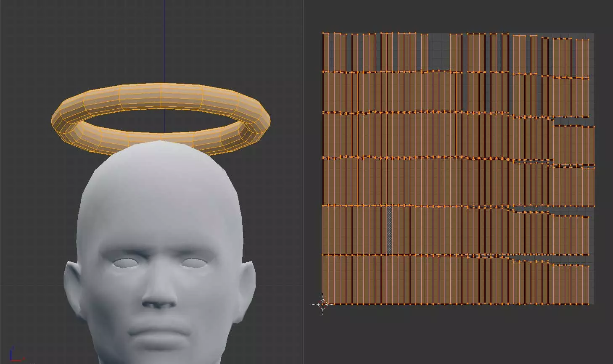
Task: Select the gray head model
Action: tap(160, 252)
